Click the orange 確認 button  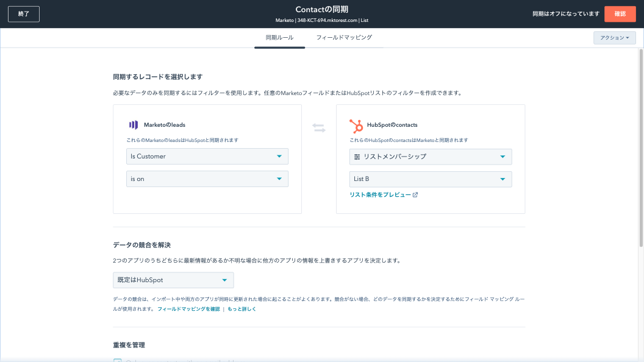point(620,14)
